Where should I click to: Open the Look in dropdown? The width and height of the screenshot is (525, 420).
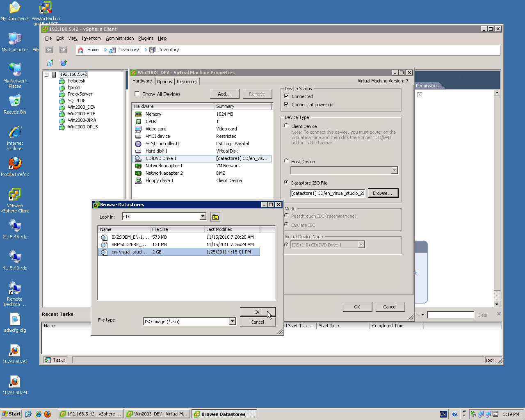point(203,217)
